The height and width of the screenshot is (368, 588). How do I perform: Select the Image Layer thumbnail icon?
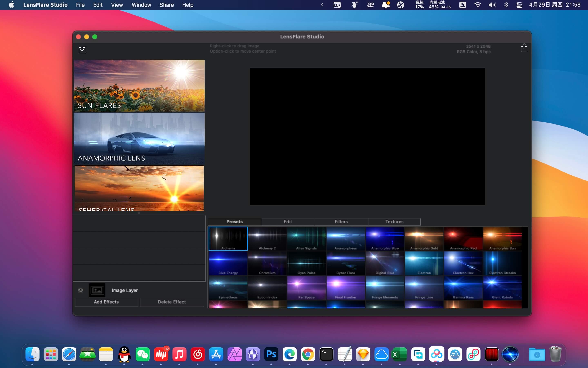(x=97, y=290)
